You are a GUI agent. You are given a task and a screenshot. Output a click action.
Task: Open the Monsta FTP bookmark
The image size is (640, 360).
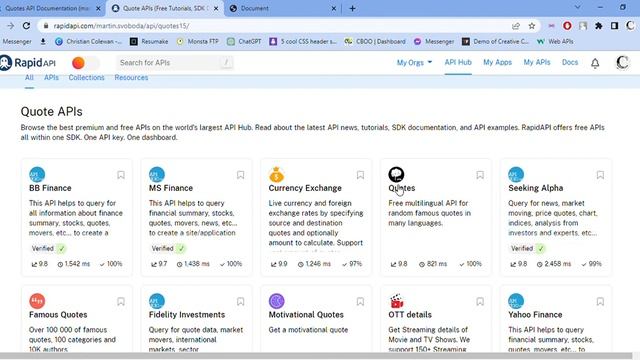(x=198, y=42)
